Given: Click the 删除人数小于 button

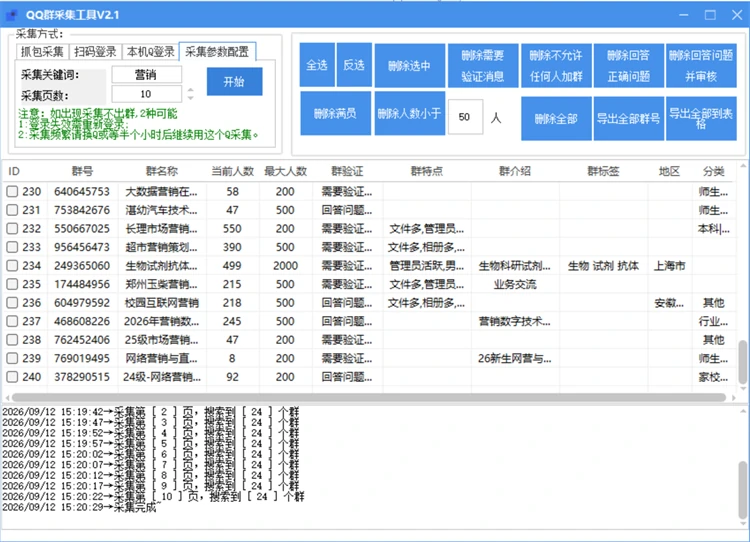Looking at the screenshot, I should click(x=409, y=113).
